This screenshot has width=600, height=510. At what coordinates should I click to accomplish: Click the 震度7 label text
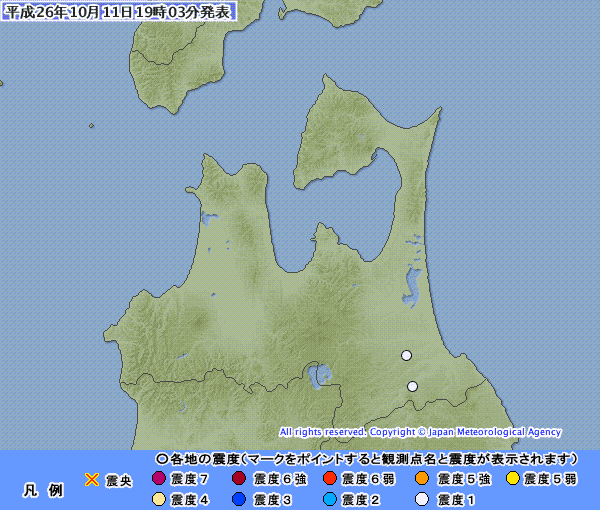tap(189, 479)
